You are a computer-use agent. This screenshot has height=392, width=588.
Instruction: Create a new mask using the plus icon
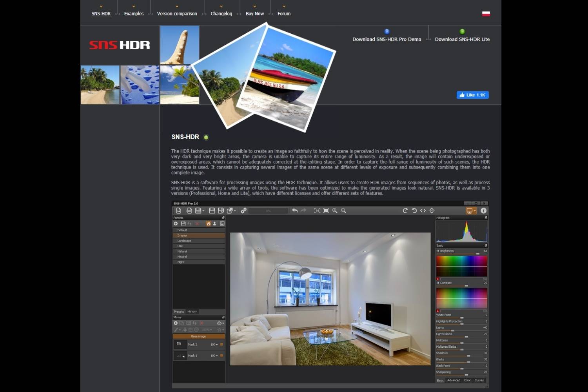(x=176, y=323)
